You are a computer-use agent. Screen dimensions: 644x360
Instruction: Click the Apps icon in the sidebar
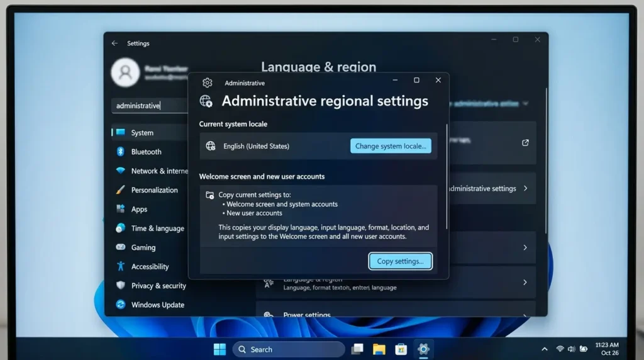[x=120, y=208]
